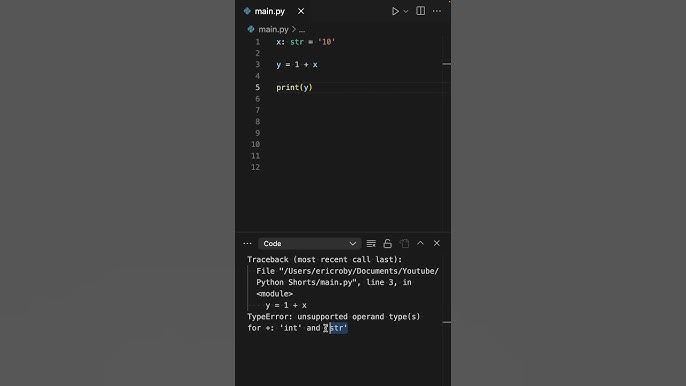This screenshot has height=386, width=686.
Task: Open the breadcrumb ellipsis symbol list
Action: (x=302, y=30)
